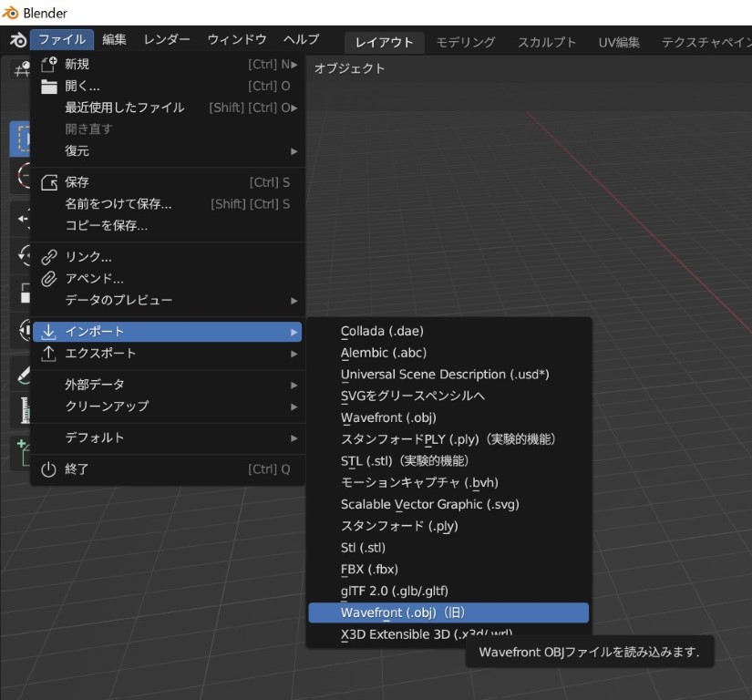Switch to the モデリング workspace tab
This screenshot has height=700, width=752.
tap(465, 43)
